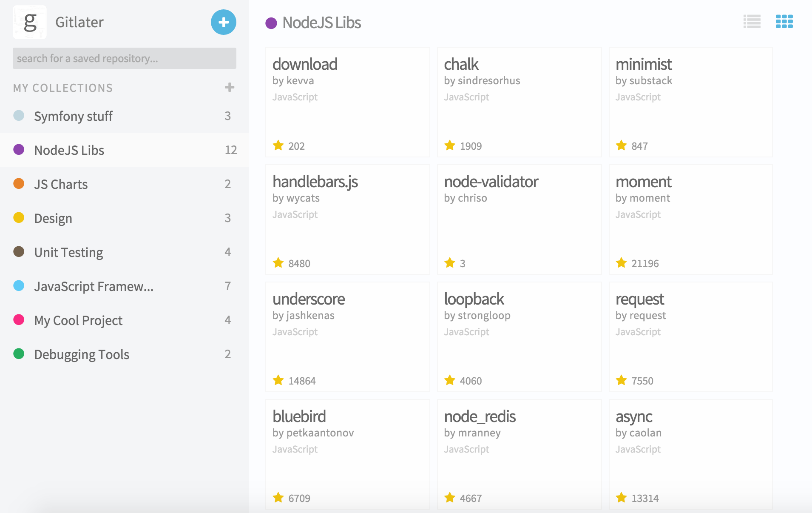The height and width of the screenshot is (513, 812).
Task: Open the JS Charts collection
Action: click(125, 184)
